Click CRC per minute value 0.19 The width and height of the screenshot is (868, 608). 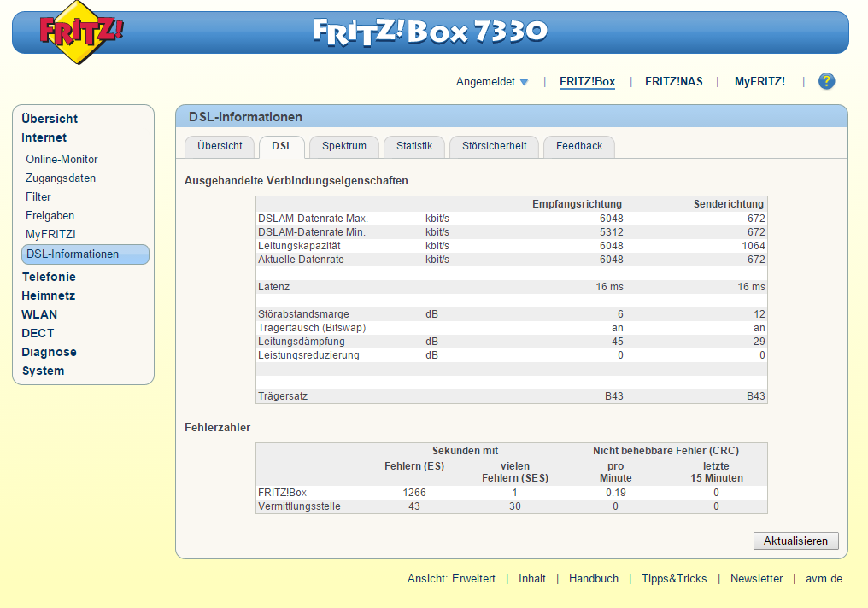point(616,493)
